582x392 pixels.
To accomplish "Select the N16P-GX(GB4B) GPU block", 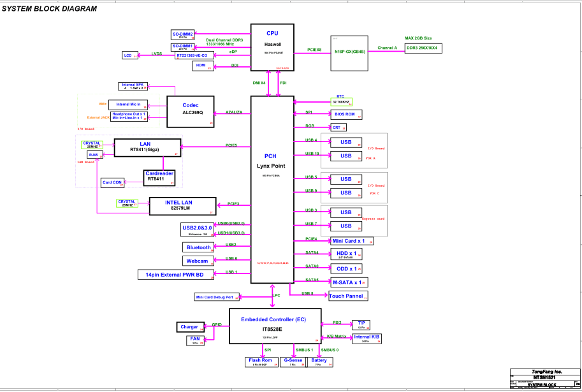I will click(349, 53).
